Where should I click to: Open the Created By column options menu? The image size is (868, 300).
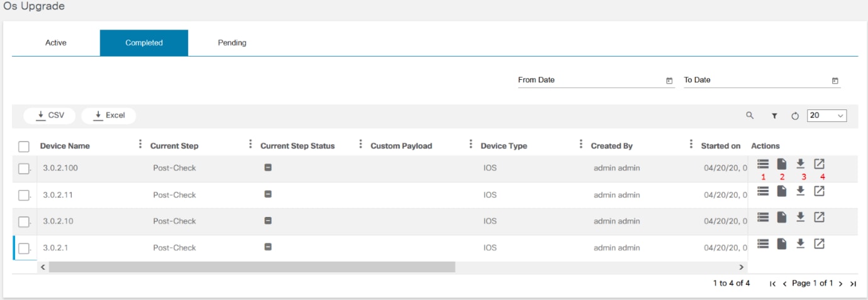pyautogui.click(x=691, y=145)
